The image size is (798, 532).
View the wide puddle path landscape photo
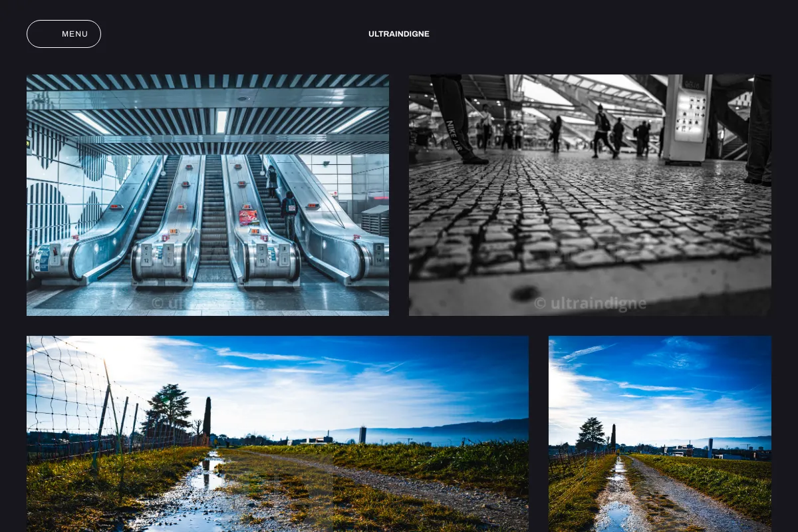(x=277, y=434)
